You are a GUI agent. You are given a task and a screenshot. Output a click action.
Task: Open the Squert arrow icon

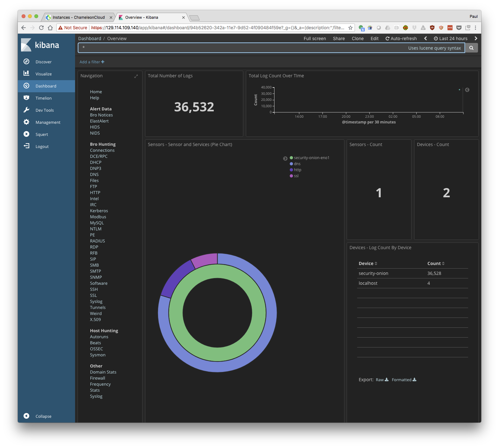pyautogui.click(x=26, y=134)
